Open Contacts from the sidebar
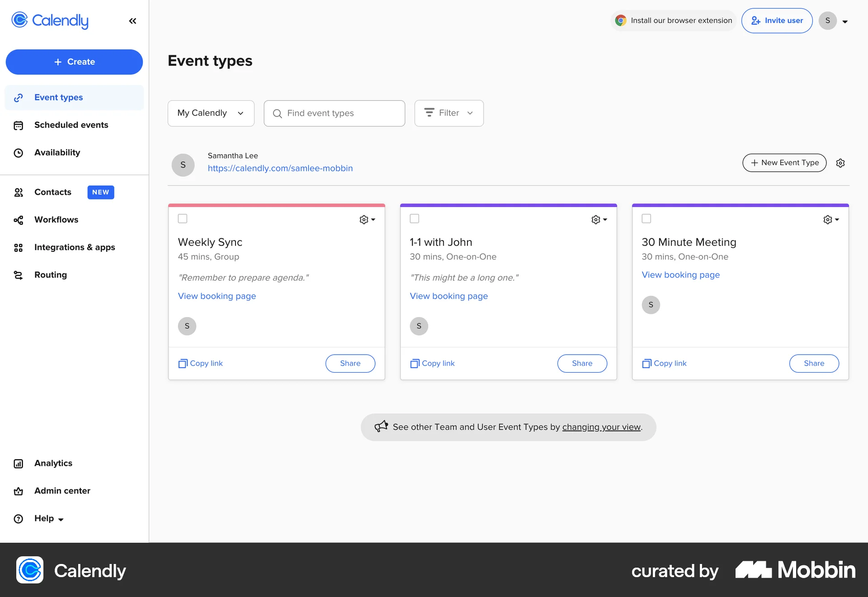 click(52, 192)
